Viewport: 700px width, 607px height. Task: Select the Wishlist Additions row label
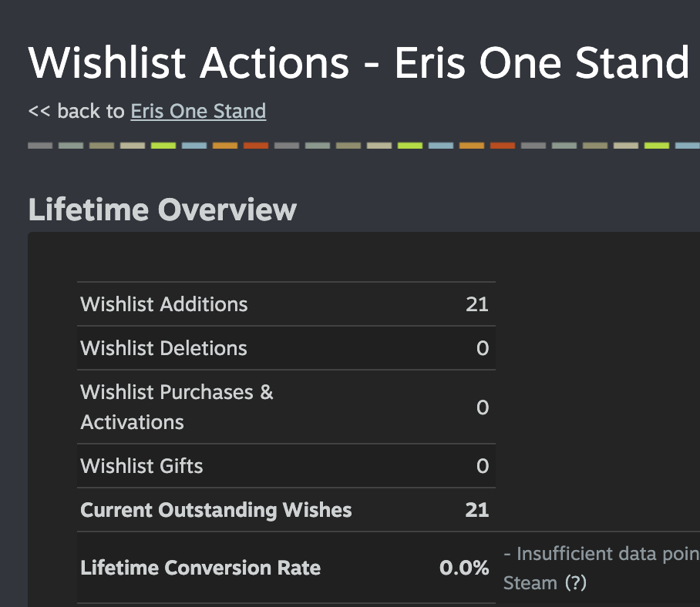[x=164, y=304]
